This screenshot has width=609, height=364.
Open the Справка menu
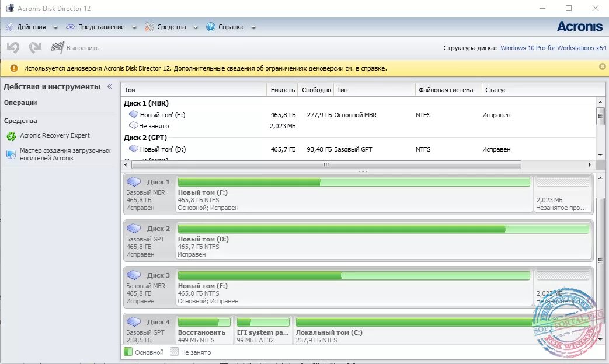coord(231,27)
